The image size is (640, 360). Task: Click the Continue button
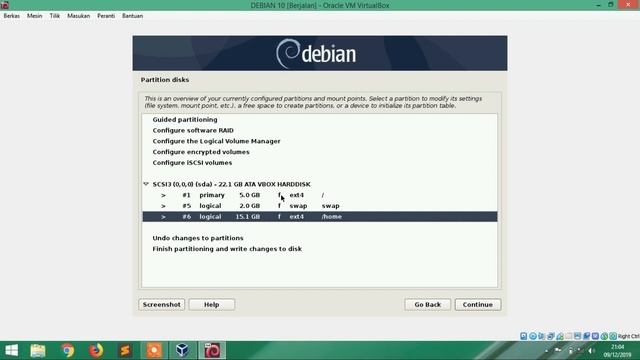tap(478, 304)
